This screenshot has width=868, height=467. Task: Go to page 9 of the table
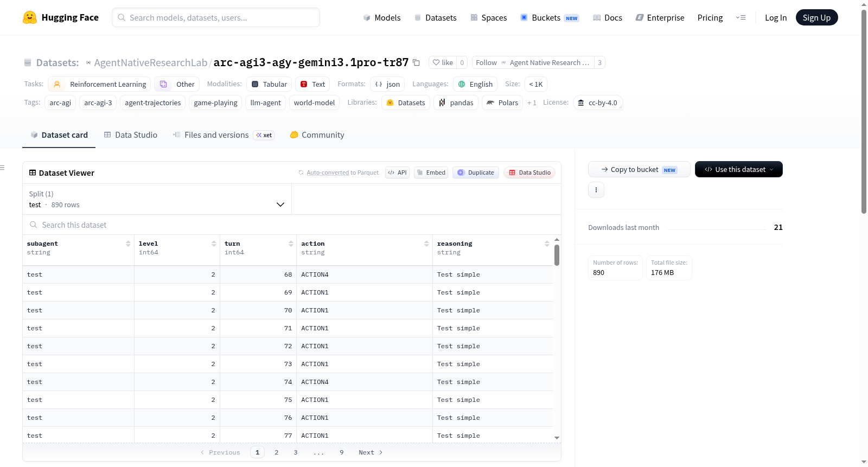pos(342,452)
